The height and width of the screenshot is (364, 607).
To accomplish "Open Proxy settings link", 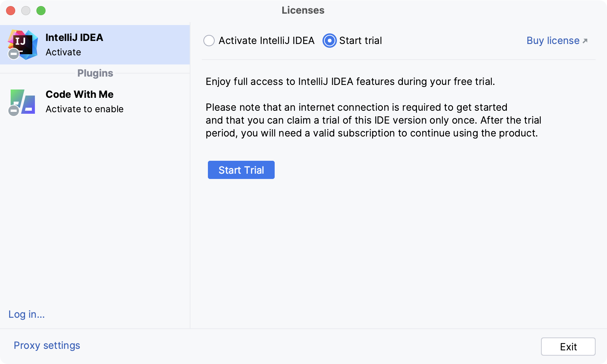I will (x=47, y=345).
